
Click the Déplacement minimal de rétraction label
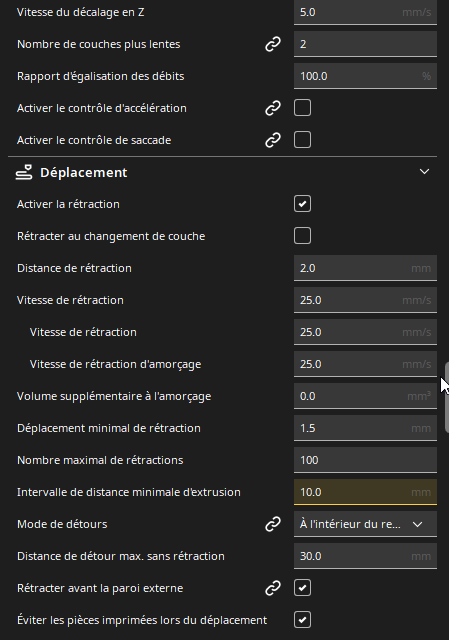[109, 428]
